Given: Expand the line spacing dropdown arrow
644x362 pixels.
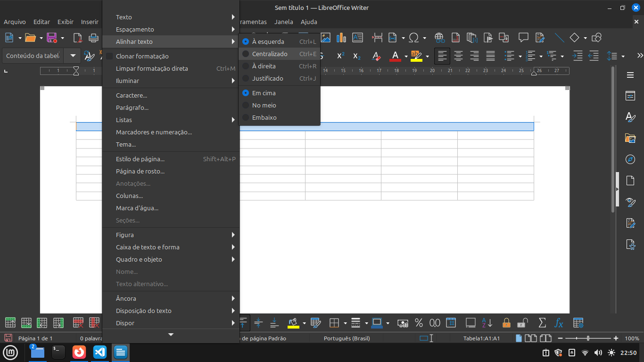Looking at the screenshot, I should [x=623, y=56].
